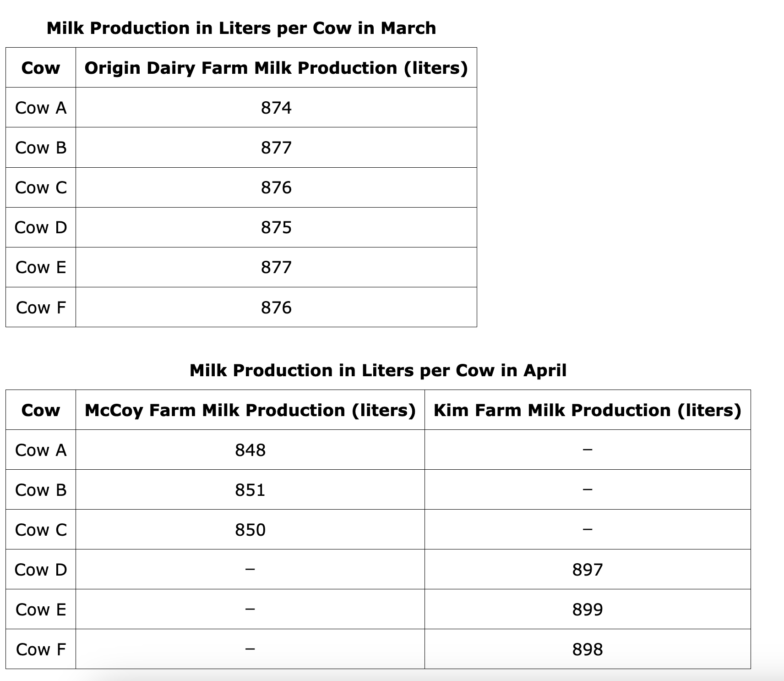Select Cow B's March value of 877
784x681 pixels.
pyautogui.click(x=276, y=148)
